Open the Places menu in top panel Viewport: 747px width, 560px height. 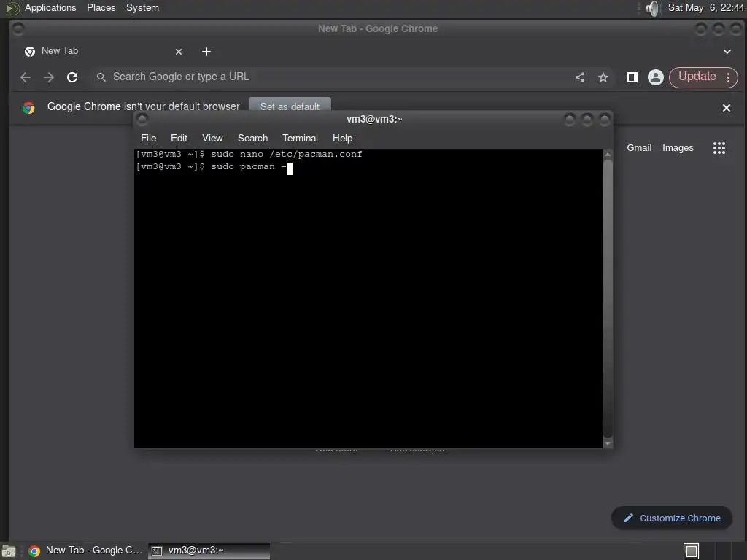101,7
